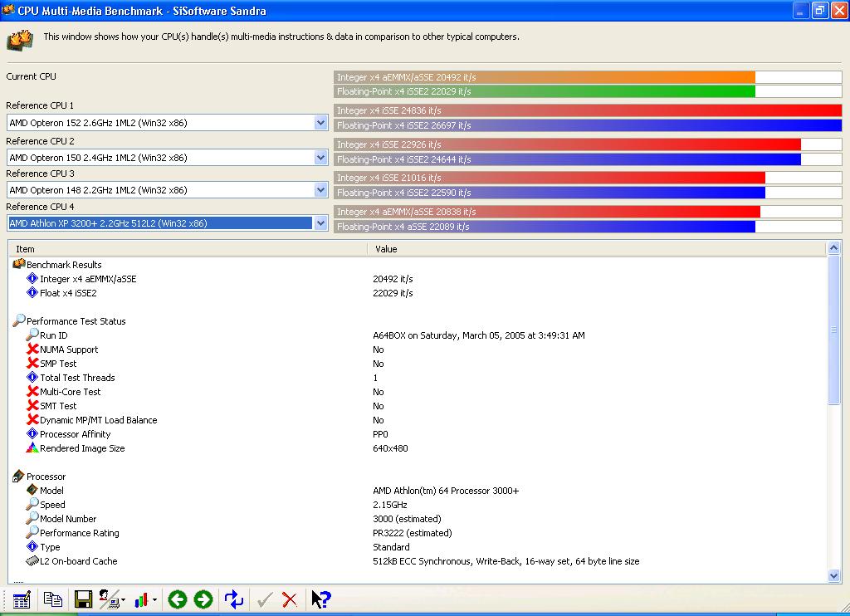Click the red Integer x4 iSSE 22926 it/s bar
850x616 pixels.
pyautogui.click(x=567, y=144)
